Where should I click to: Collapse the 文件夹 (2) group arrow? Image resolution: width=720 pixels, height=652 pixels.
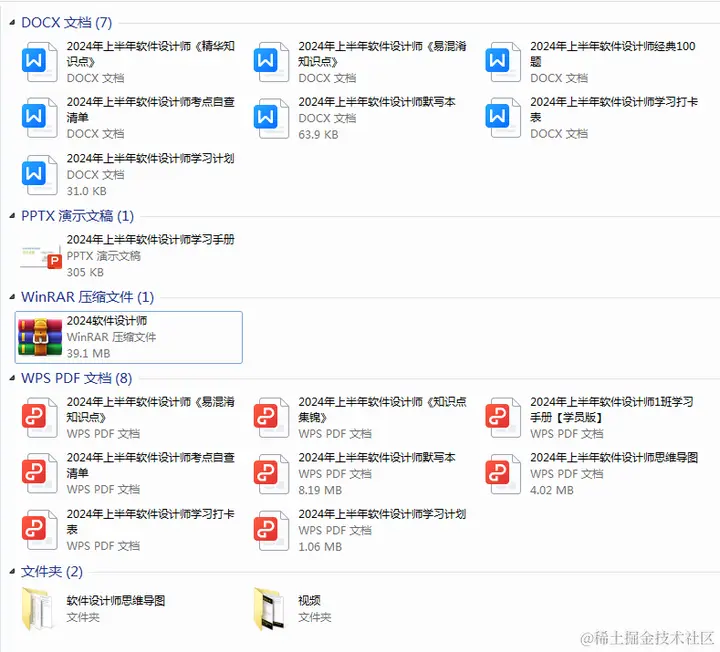click(12, 572)
